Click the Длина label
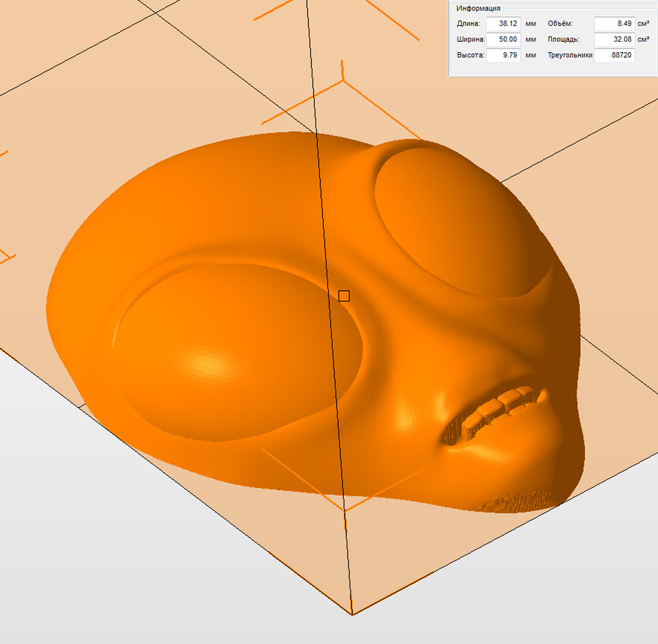 point(468,24)
